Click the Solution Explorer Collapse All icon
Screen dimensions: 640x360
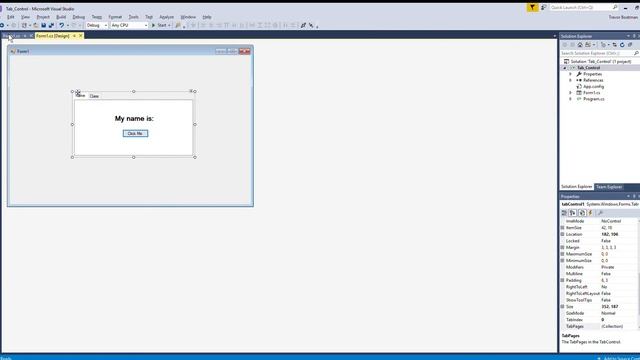pyautogui.click(x=630, y=45)
